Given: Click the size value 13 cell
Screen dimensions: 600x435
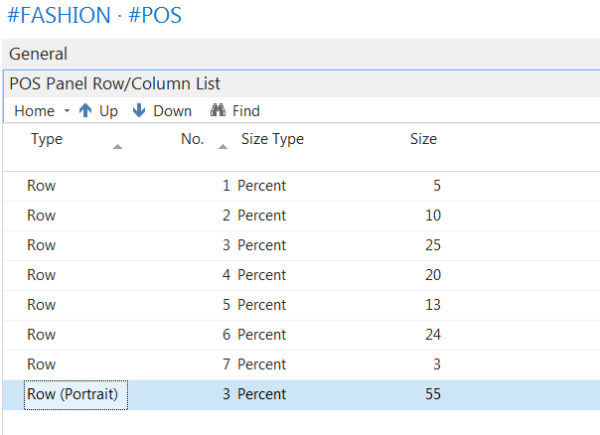Looking at the screenshot, I should click(x=432, y=305).
